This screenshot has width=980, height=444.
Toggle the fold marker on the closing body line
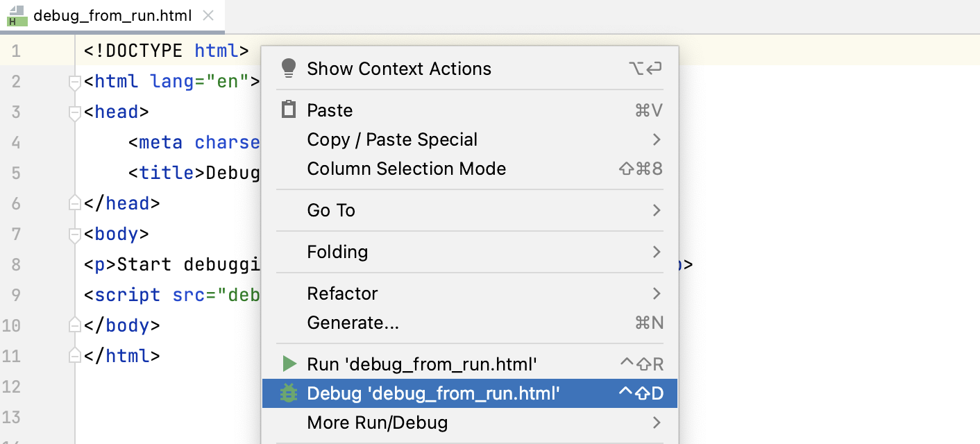tap(74, 325)
